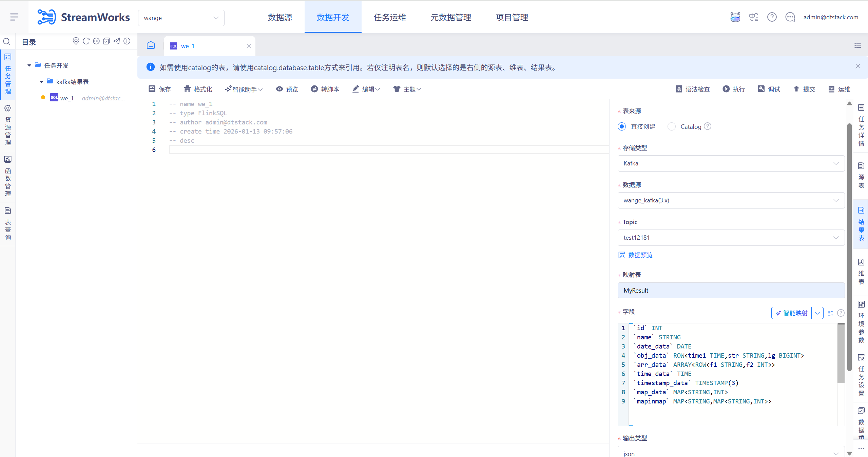Screen dimensions: 868x457
Task: Click the 提交 button
Action: pos(804,89)
